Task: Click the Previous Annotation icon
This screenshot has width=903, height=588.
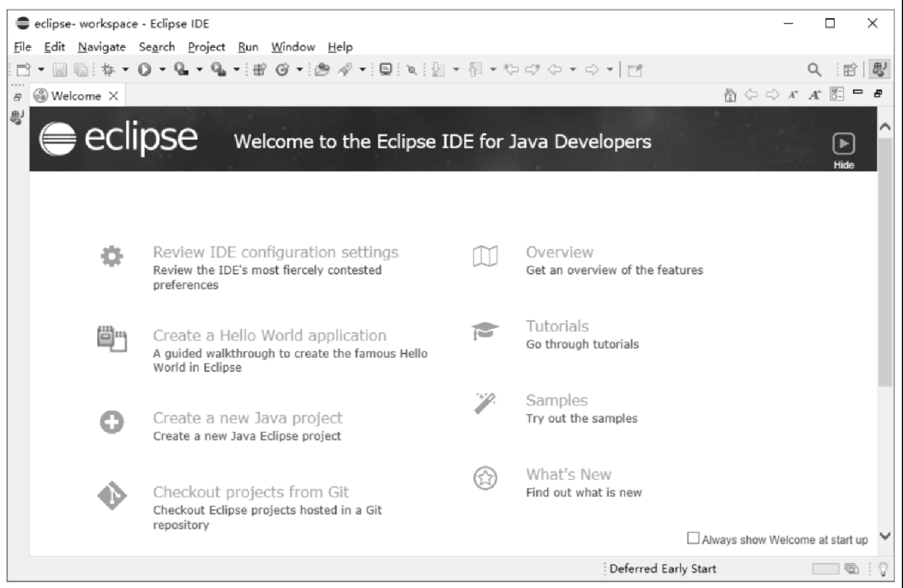Action: 475,70
